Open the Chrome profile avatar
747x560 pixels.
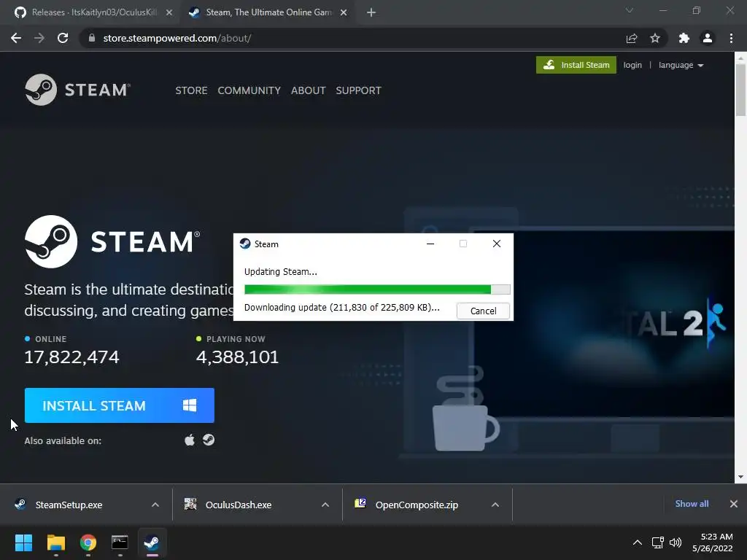708,38
